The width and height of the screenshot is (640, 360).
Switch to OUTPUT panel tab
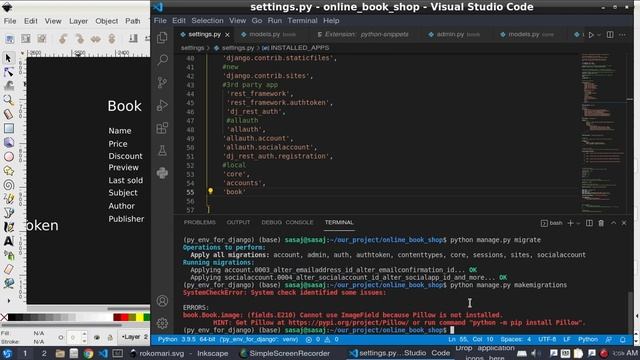click(x=238, y=222)
